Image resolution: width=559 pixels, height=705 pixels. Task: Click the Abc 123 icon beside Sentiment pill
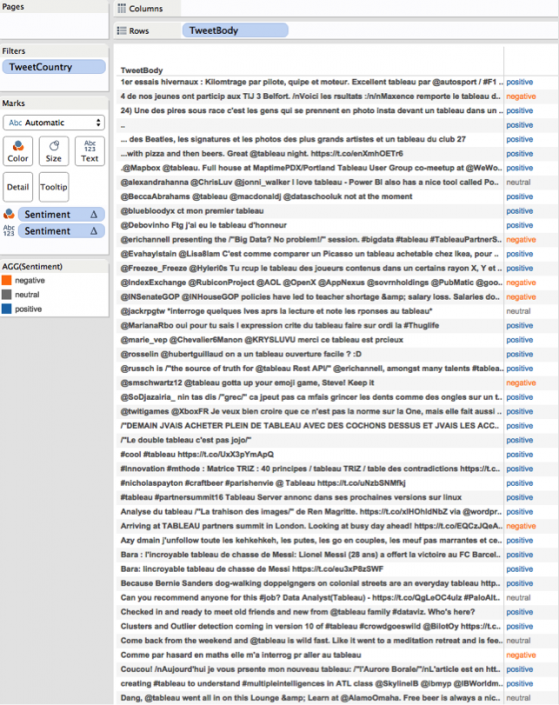9,230
